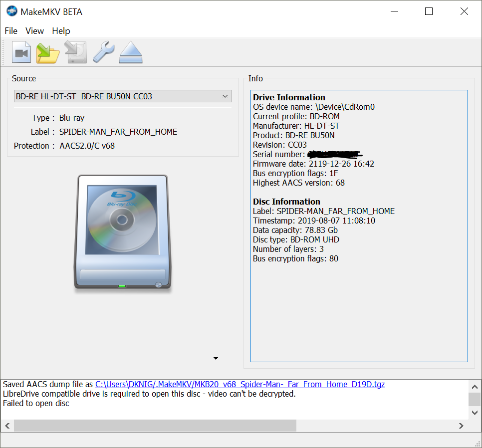Click the 'Timestamp: 2019-08-07 11:08:10' line
The height and width of the screenshot is (448, 482).
[x=314, y=221]
